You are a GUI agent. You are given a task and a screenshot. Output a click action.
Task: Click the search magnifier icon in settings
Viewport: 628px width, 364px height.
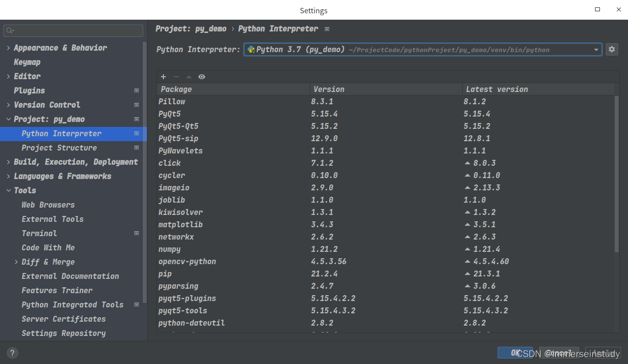click(10, 30)
